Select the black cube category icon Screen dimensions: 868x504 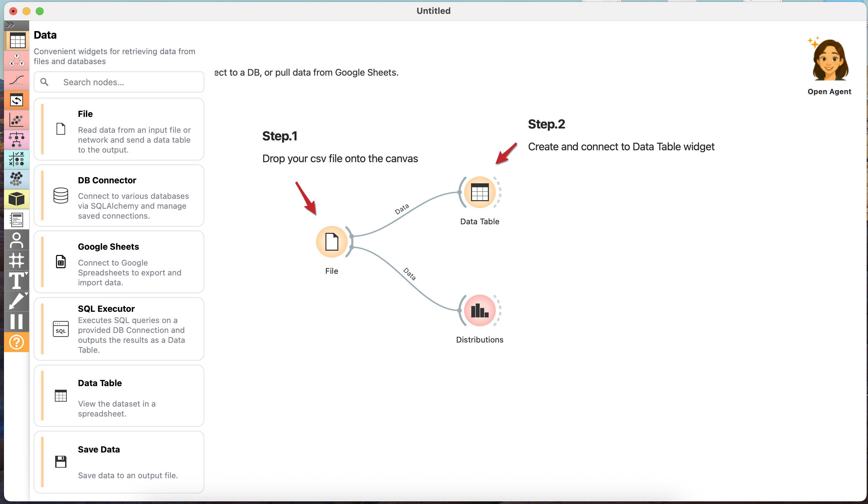click(17, 199)
